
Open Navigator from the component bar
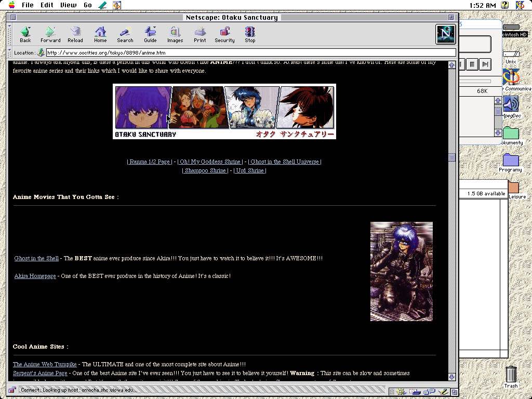pyautogui.click(x=402, y=392)
